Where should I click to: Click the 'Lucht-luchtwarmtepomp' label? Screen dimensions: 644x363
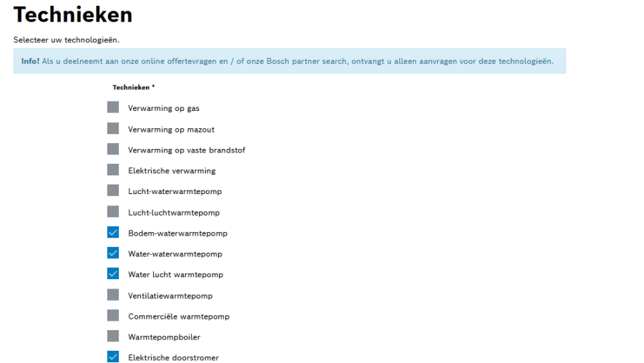174,213
